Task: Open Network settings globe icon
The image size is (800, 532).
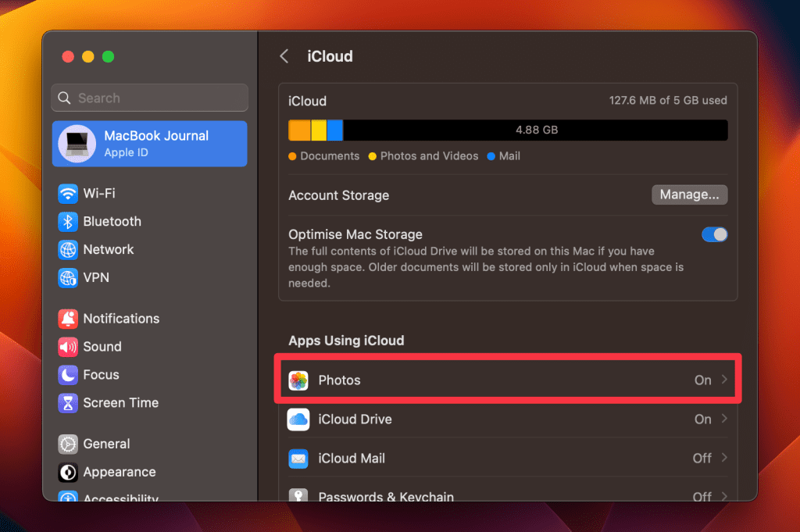Action: coord(69,250)
